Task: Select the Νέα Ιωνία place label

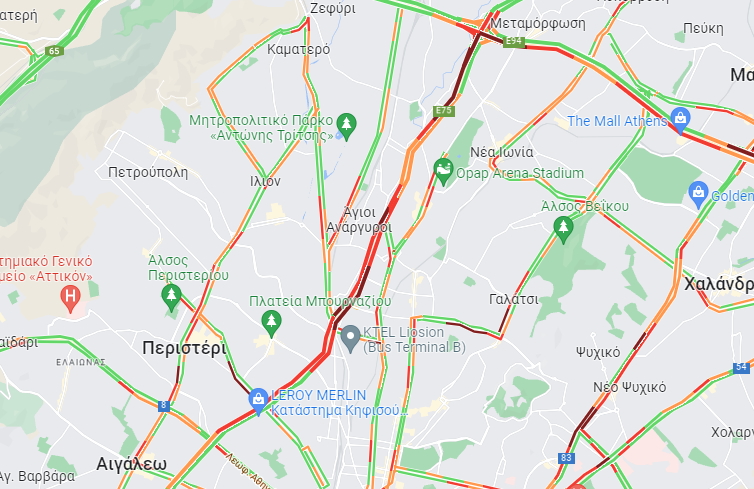Action: pyautogui.click(x=502, y=152)
